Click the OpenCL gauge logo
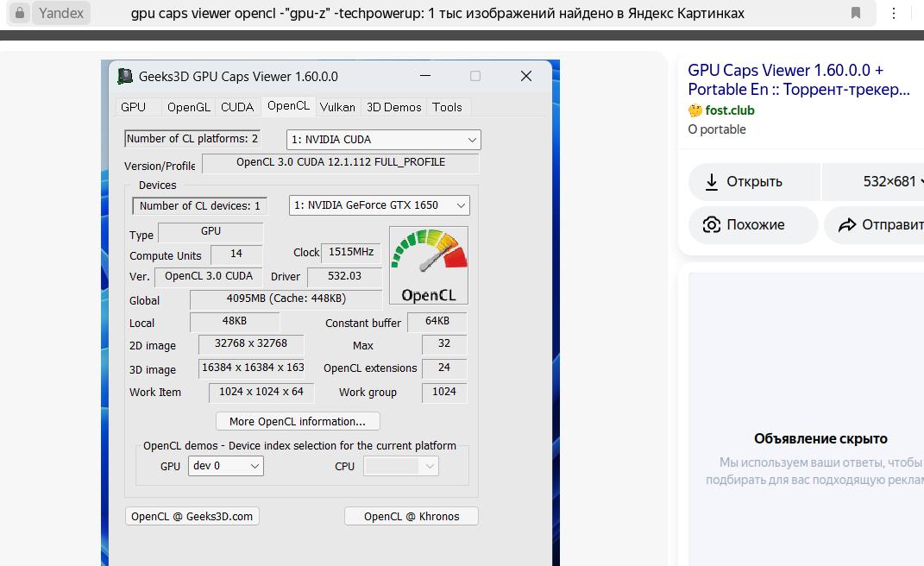 (429, 266)
